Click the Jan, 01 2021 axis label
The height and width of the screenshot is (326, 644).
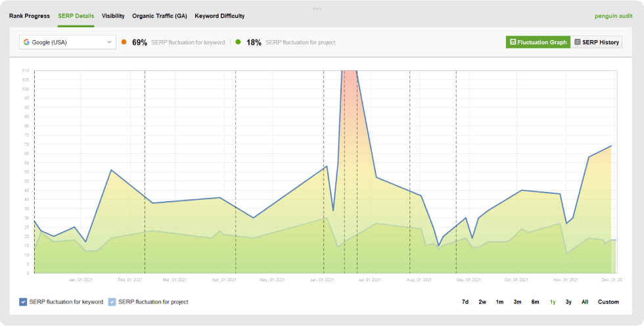coord(80,280)
